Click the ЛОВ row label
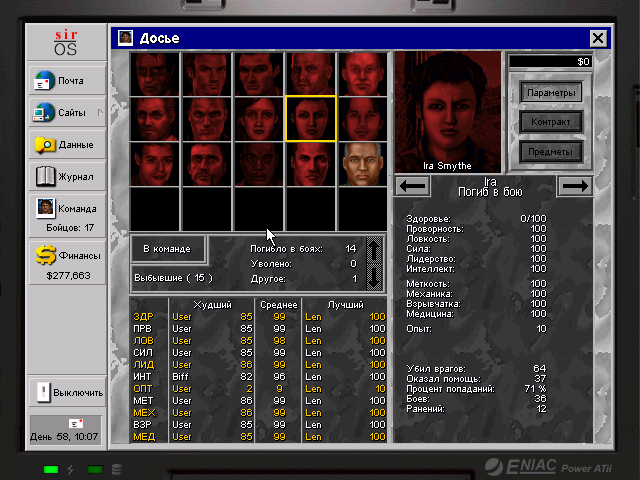Image resolution: width=640 pixels, height=480 pixels. point(144,341)
